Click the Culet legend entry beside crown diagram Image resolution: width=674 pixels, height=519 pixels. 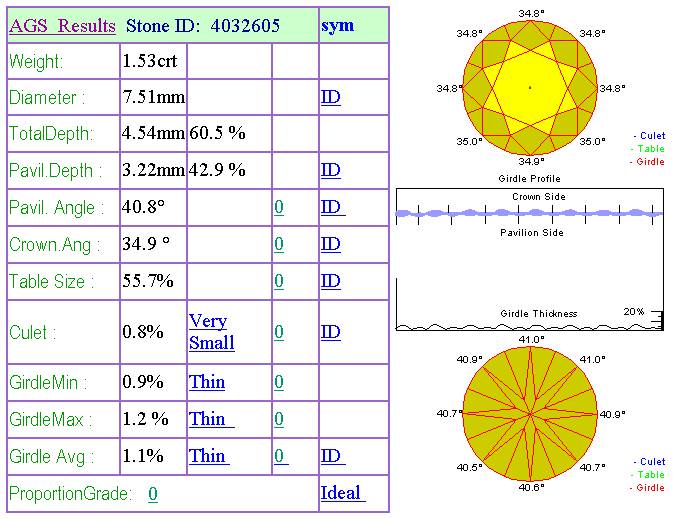pyautogui.click(x=649, y=136)
